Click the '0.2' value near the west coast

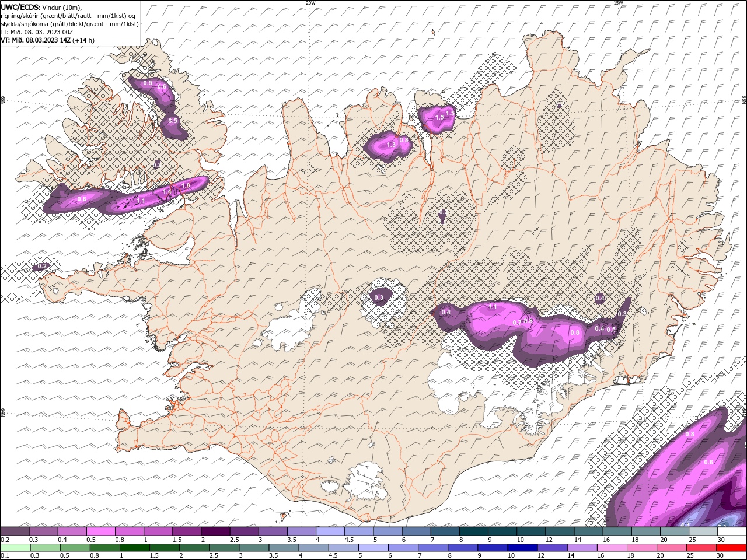click(x=41, y=266)
